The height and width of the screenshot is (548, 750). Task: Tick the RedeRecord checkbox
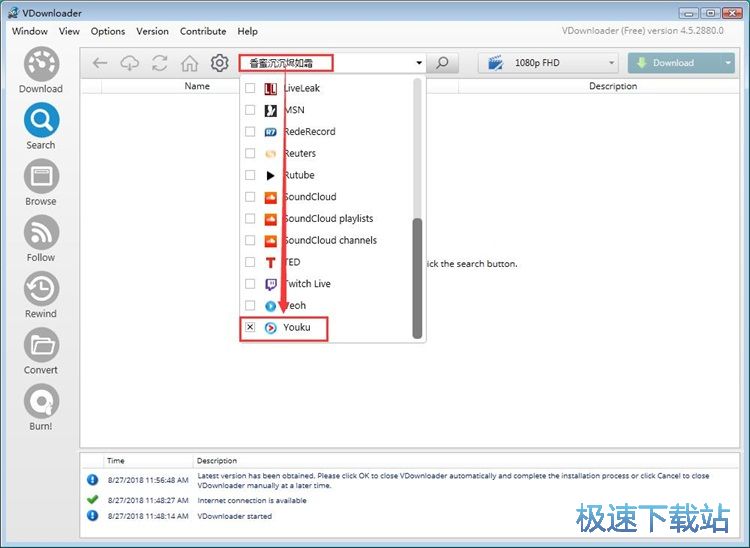(250, 132)
